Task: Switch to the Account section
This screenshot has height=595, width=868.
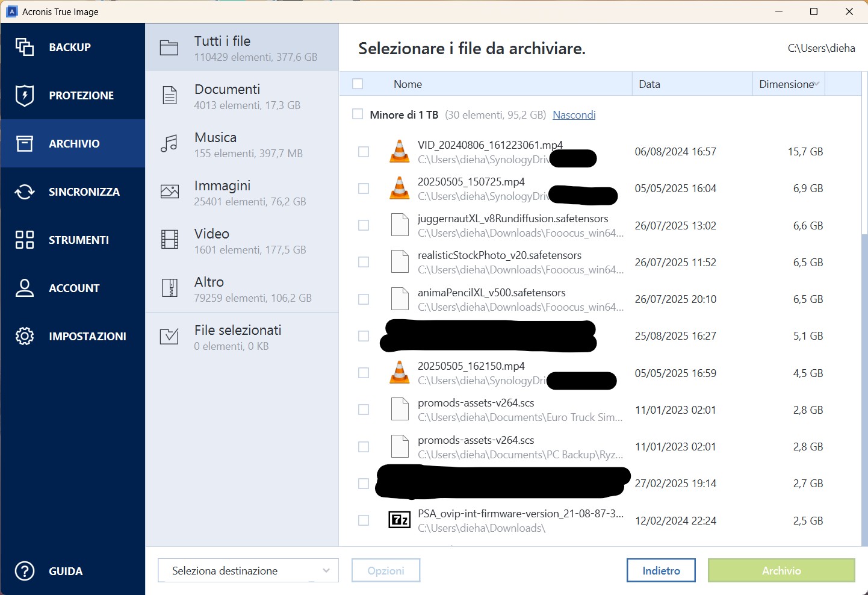Action: [73, 288]
